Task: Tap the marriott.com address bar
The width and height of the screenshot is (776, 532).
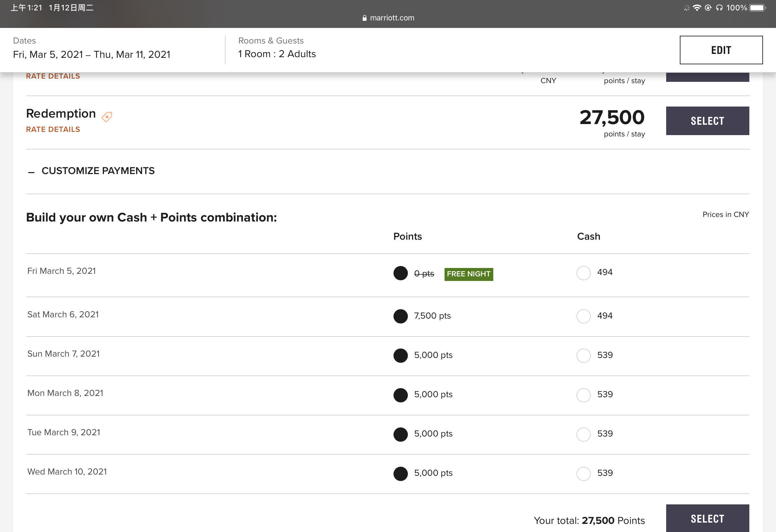Action: click(388, 18)
